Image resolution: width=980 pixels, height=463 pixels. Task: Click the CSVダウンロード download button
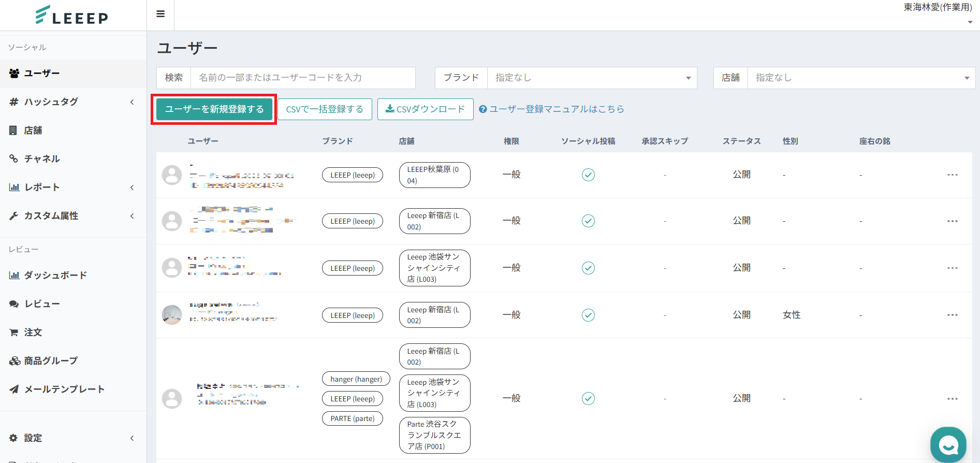[x=425, y=109]
